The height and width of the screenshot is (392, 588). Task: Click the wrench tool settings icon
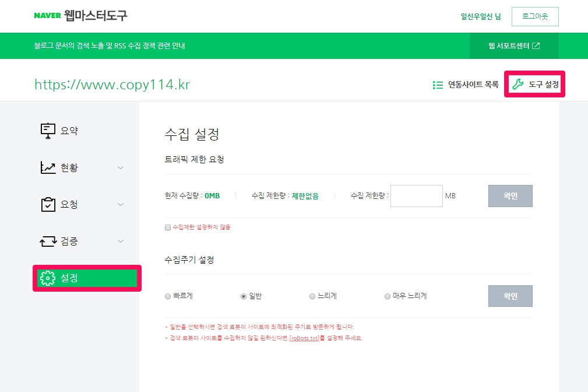coord(517,85)
